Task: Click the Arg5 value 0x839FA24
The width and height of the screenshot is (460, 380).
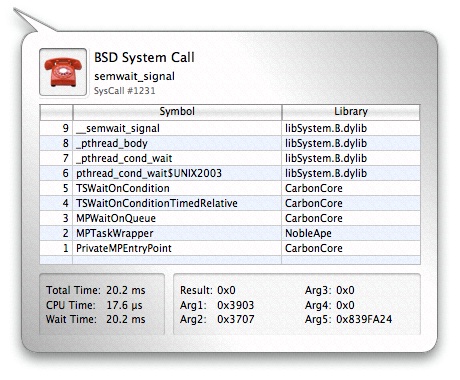Action: pyautogui.click(x=364, y=319)
